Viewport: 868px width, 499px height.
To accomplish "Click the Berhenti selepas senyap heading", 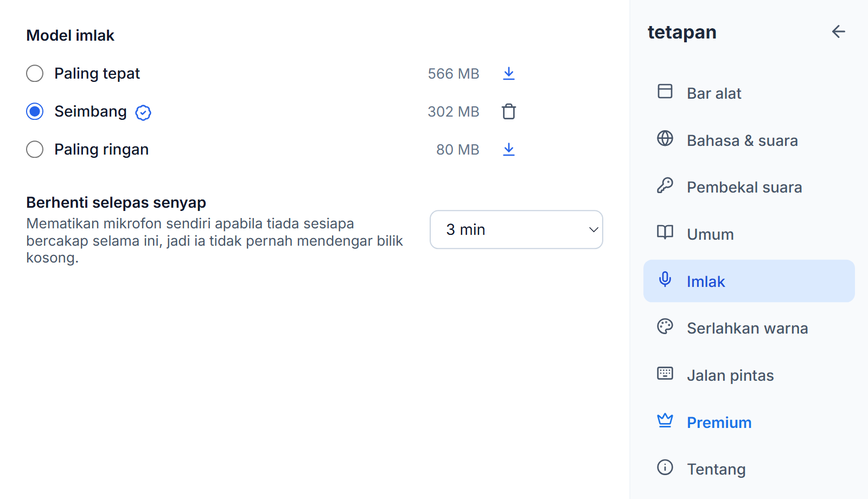I will (116, 202).
